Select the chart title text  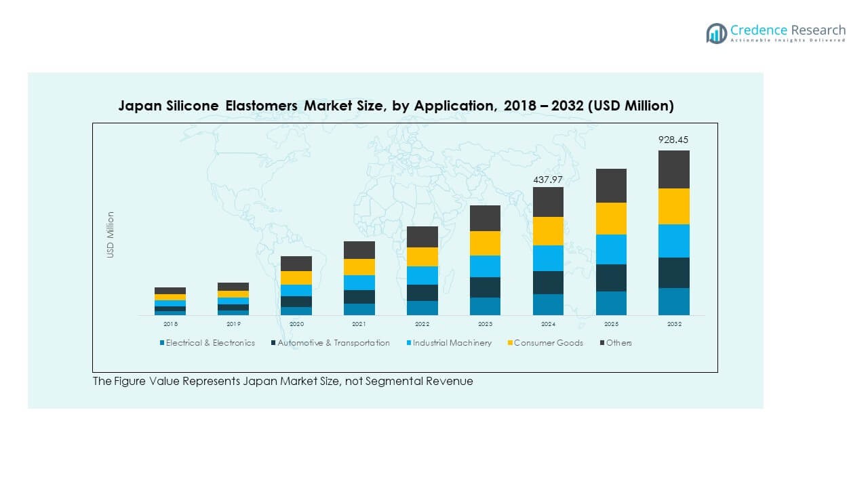click(395, 106)
